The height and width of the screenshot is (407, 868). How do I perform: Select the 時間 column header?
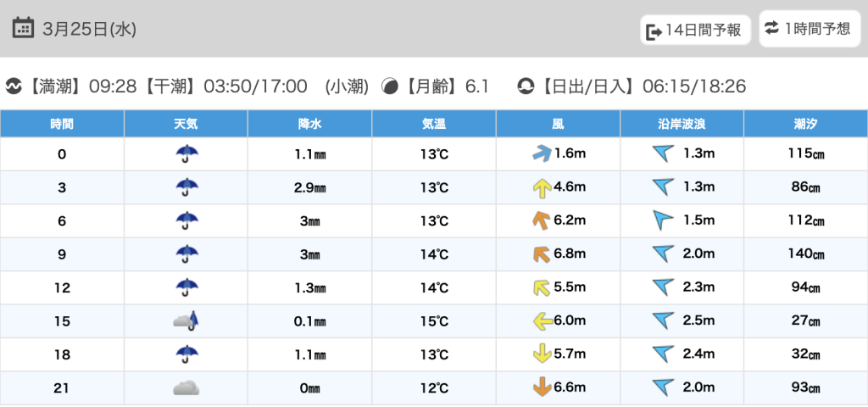[x=62, y=124]
